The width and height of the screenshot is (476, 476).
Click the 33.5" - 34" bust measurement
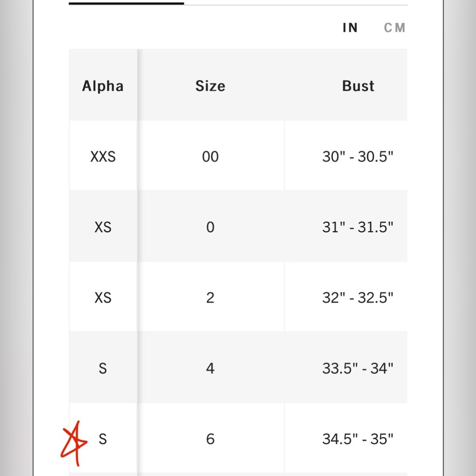click(358, 368)
